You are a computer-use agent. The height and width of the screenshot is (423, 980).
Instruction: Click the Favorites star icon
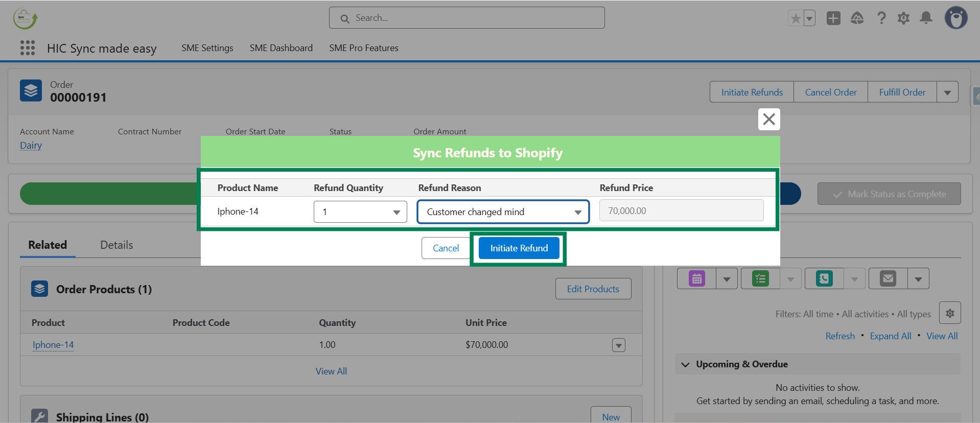tap(796, 18)
